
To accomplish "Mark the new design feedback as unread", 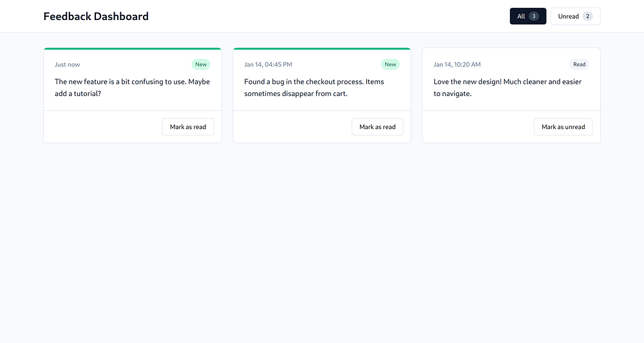I will click(563, 126).
